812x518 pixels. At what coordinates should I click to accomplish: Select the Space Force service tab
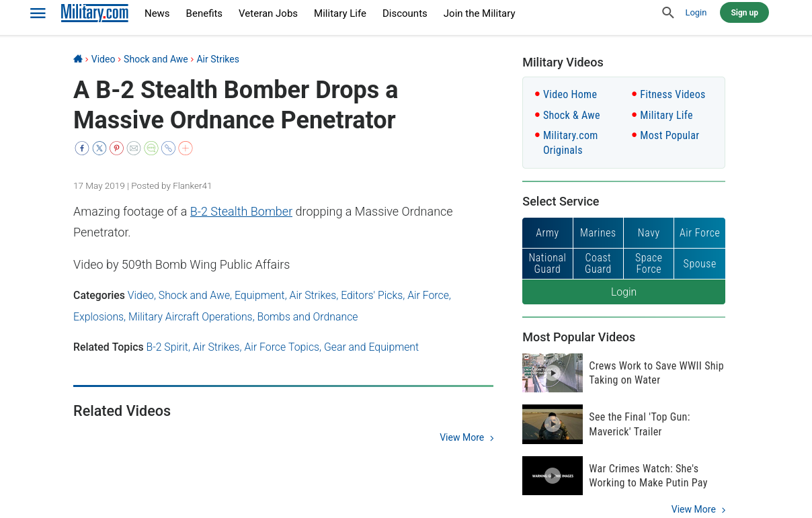point(649,263)
